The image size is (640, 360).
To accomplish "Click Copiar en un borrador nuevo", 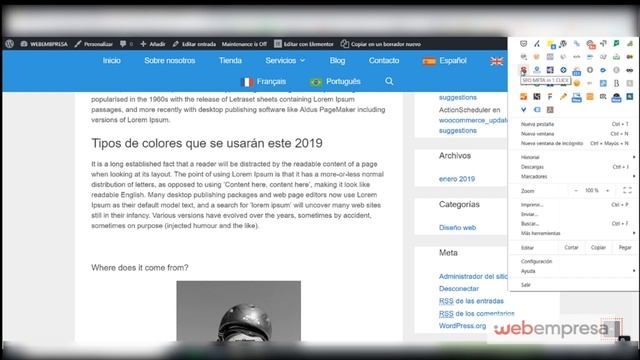I will click(381, 44).
